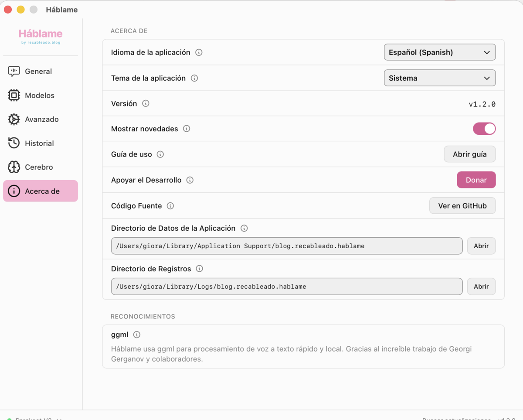The width and height of the screenshot is (523, 420).
Task: Click the ACERCA DE section heading
Action: (129, 31)
